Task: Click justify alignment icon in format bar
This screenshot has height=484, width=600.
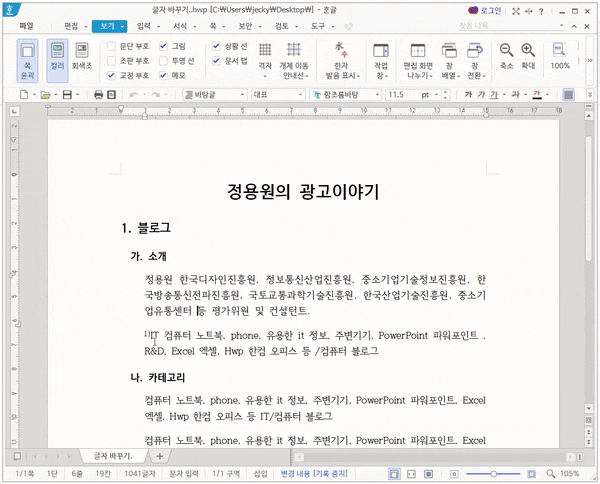Action: pos(569,95)
